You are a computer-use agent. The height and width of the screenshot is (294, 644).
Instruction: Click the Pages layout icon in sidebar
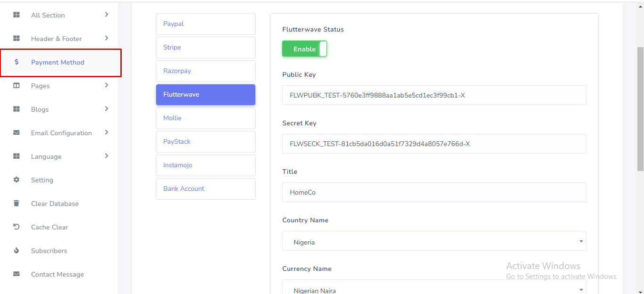[17, 86]
